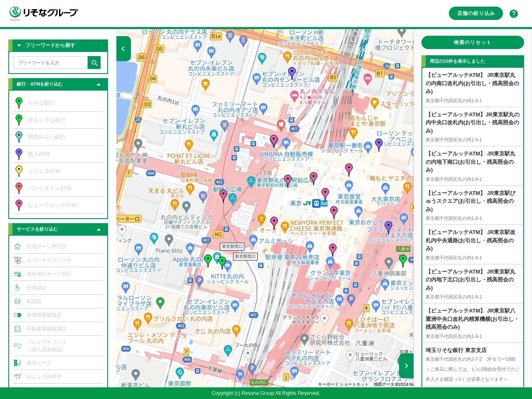Click the green right arrow on map
This screenshot has width=532, height=399.
[x=406, y=366]
